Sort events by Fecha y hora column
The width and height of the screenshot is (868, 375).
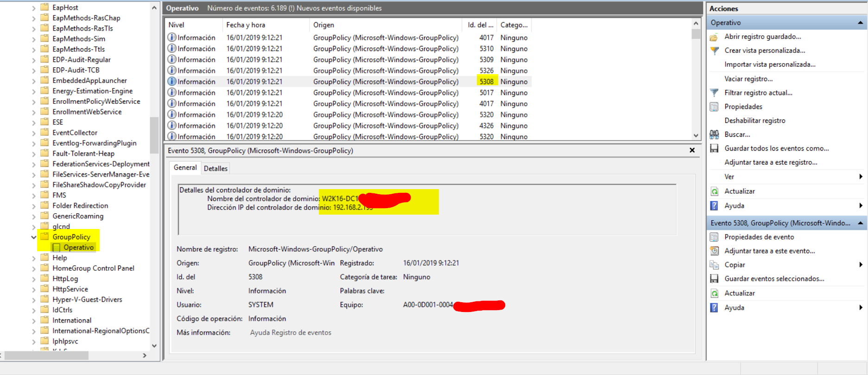point(246,25)
